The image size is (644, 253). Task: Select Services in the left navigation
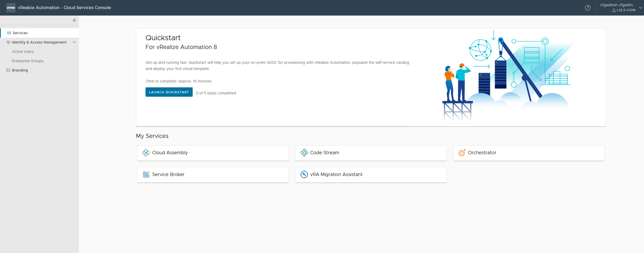(x=40, y=33)
